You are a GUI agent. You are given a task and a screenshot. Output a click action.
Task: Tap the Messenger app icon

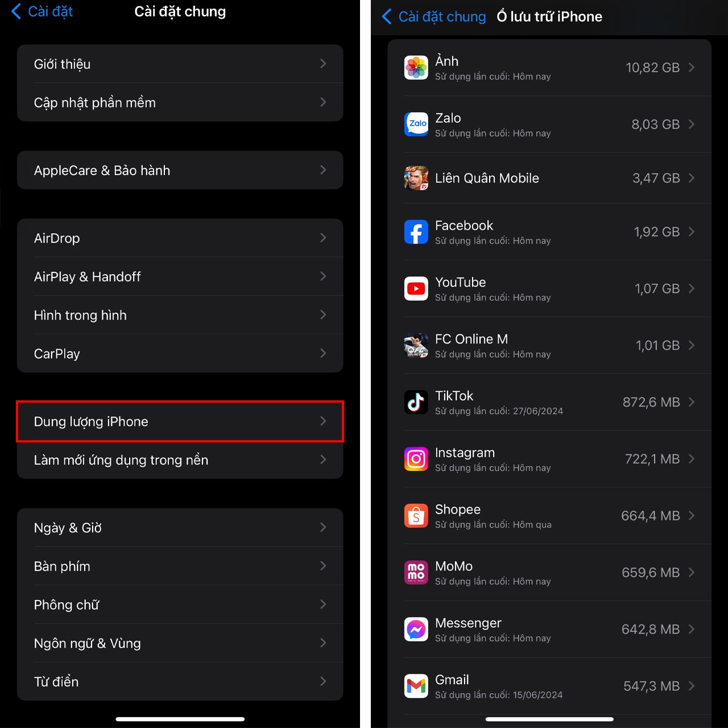pos(416,629)
